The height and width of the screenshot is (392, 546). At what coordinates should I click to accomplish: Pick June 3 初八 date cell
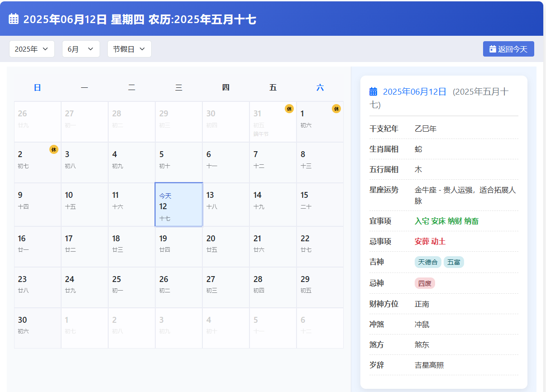(x=85, y=163)
